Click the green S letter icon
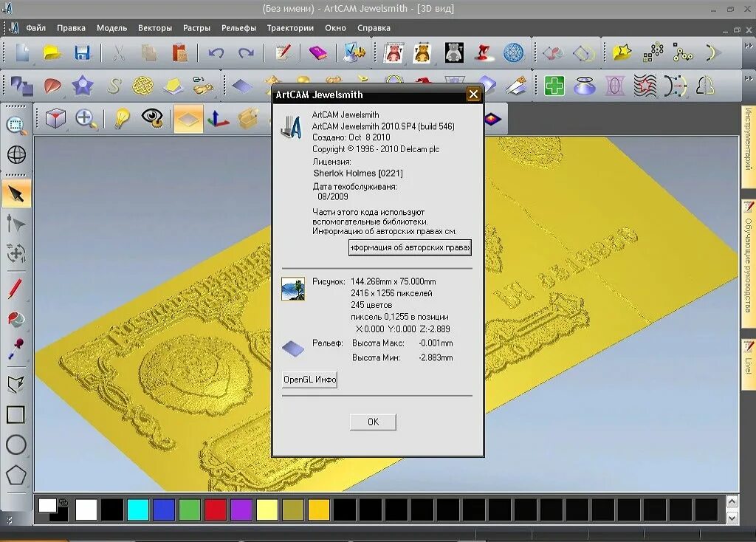 [x=114, y=86]
